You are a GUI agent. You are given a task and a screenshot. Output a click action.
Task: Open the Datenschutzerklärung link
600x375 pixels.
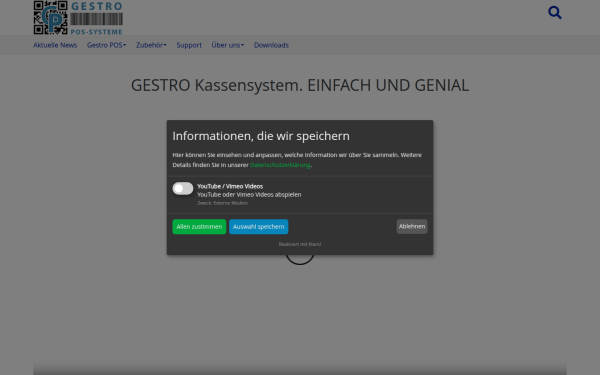pos(280,165)
